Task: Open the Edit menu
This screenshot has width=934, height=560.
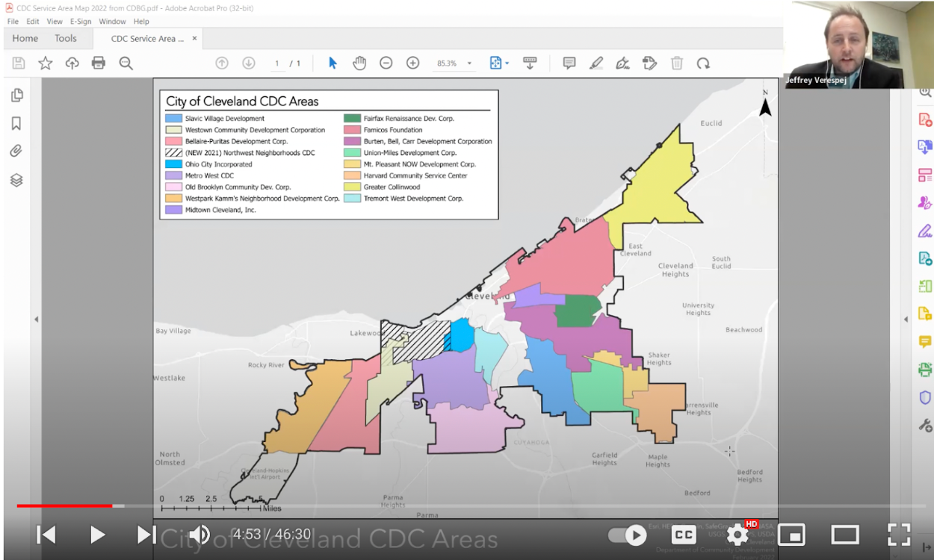Action: coord(33,22)
